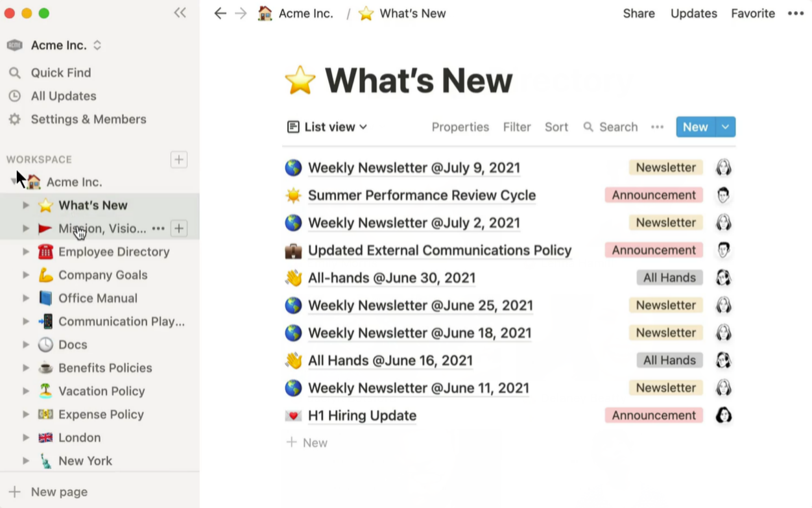Open the page options three-dot menu
The height and width of the screenshot is (508, 812).
[796, 14]
